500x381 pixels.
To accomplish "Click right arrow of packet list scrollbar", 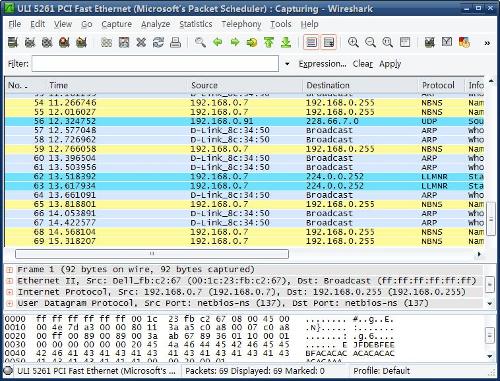I will click(x=479, y=254).
